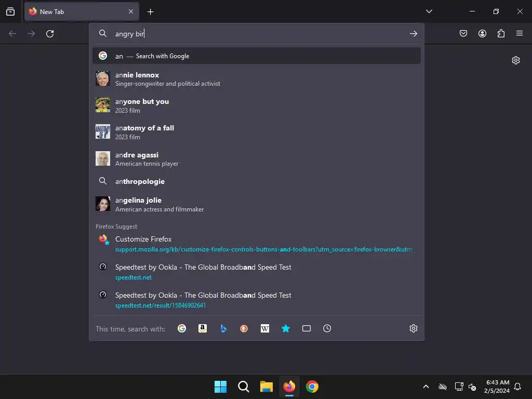Open OneDrive tray icon
Viewport: 532px width, 399px height.
443,387
